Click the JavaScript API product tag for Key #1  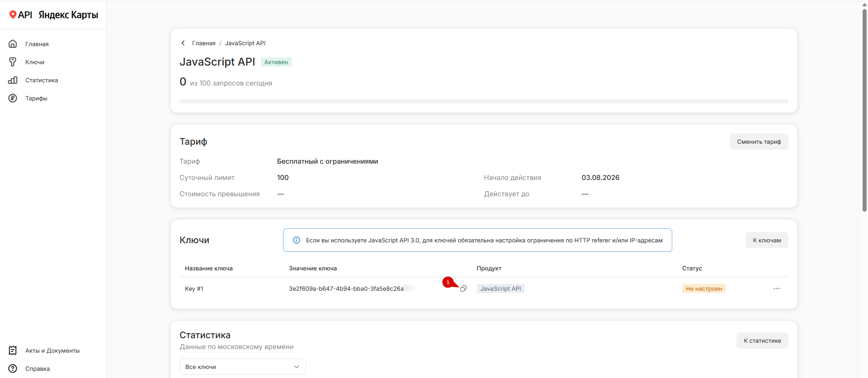point(500,288)
